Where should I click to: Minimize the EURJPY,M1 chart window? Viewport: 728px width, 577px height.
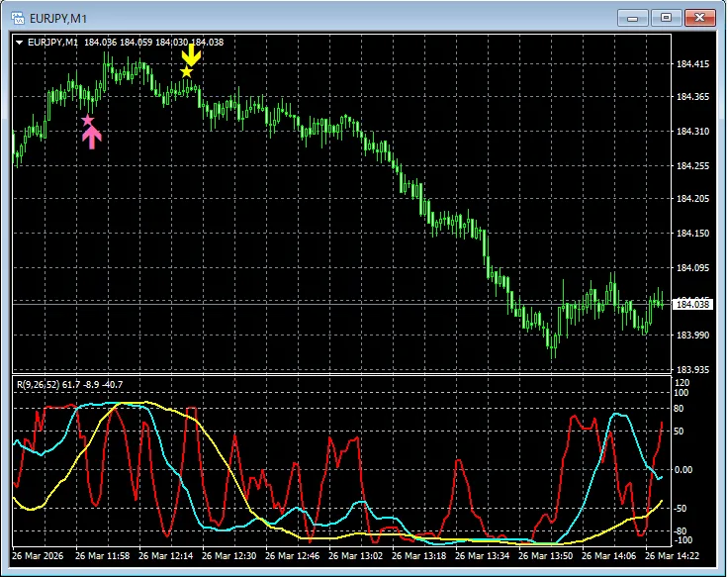click(x=632, y=18)
